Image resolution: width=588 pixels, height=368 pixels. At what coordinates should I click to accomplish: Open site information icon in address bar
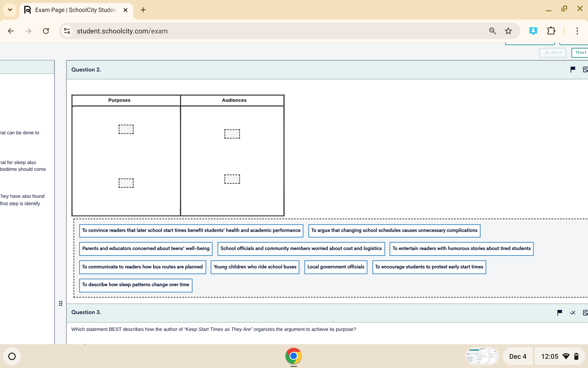pyautogui.click(x=67, y=31)
